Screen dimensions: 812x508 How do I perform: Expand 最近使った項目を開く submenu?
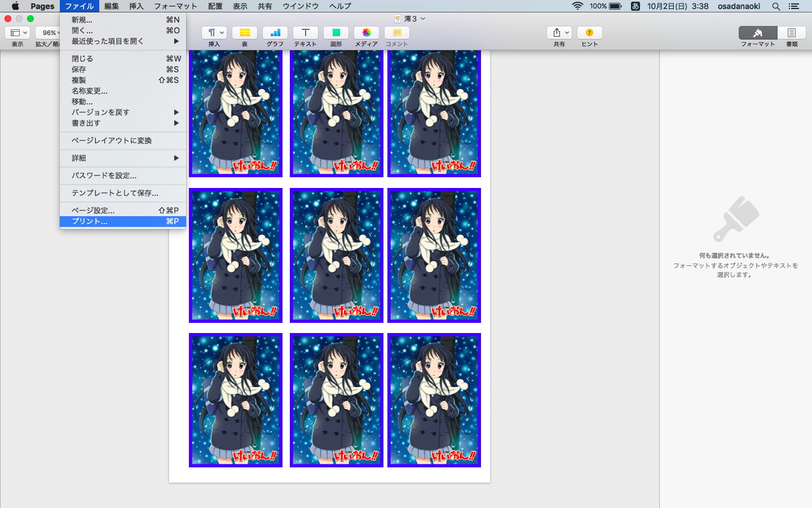pyautogui.click(x=123, y=41)
